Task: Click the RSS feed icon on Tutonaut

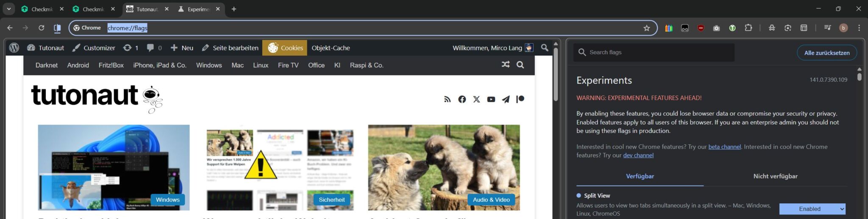Action: pos(447,99)
